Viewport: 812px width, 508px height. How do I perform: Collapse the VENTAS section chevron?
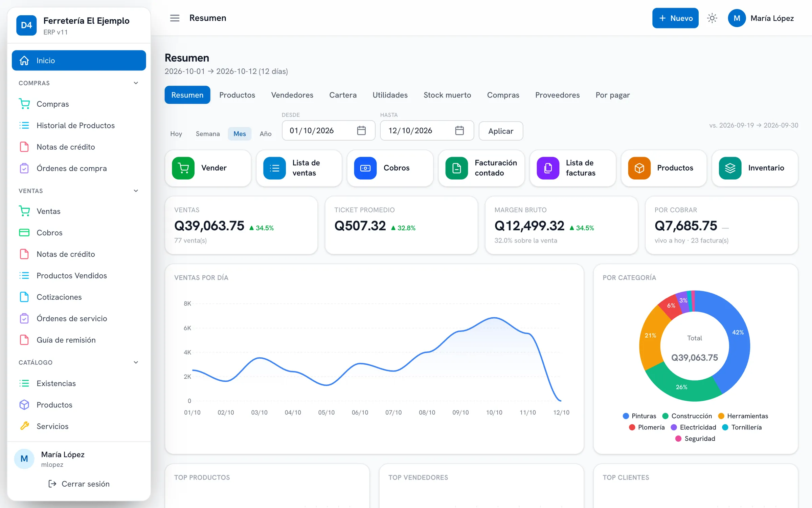(136, 191)
